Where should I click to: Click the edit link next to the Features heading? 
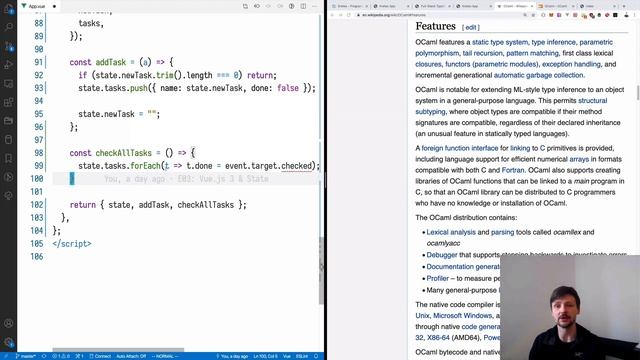471,27
